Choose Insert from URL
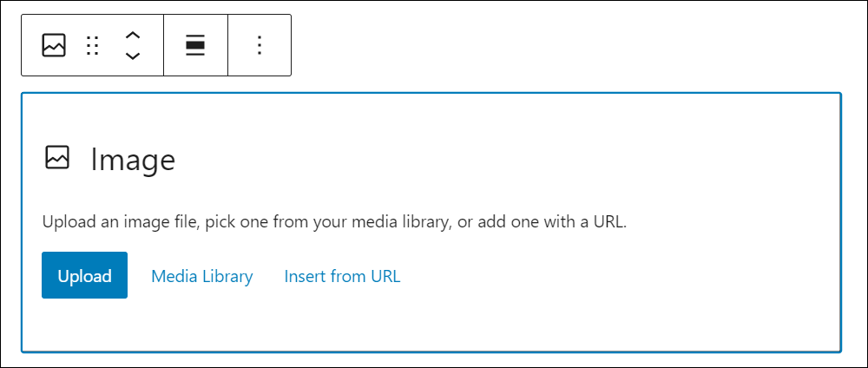This screenshot has height=368, width=868. [342, 276]
